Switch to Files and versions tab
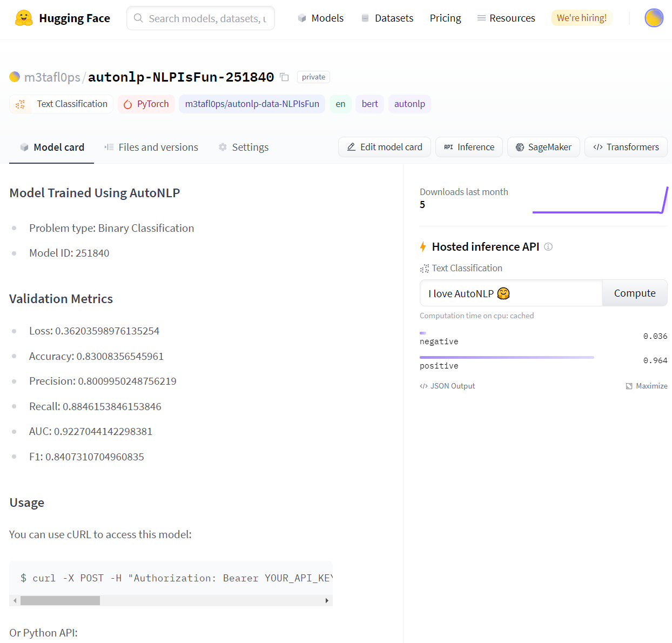Viewport: 672px width, 643px height. [151, 148]
